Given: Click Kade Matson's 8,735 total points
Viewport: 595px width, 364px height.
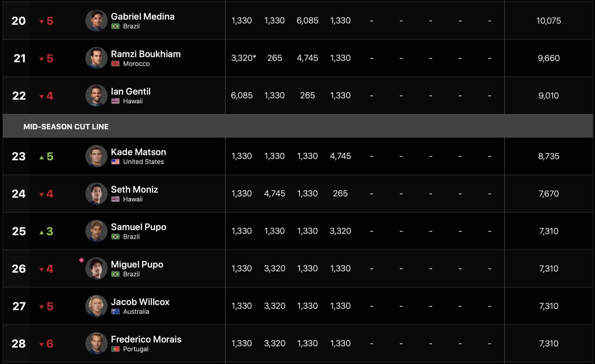Looking at the screenshot, I should (549, 156).
